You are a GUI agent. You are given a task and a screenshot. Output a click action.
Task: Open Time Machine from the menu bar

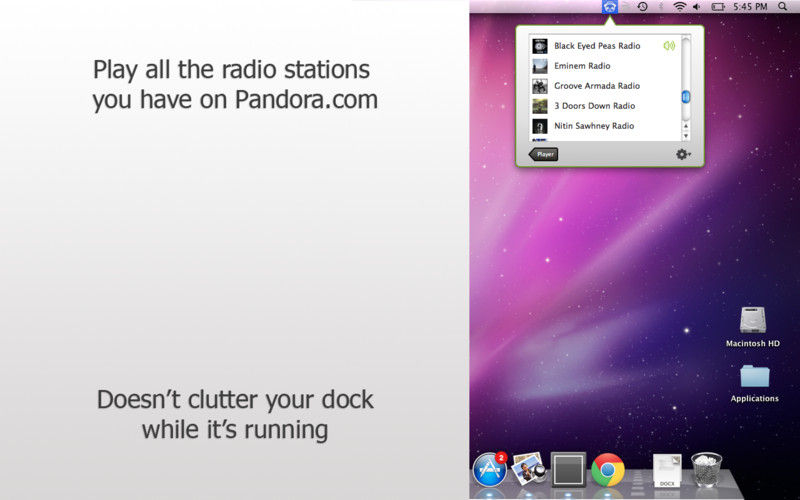click(642, 7)
